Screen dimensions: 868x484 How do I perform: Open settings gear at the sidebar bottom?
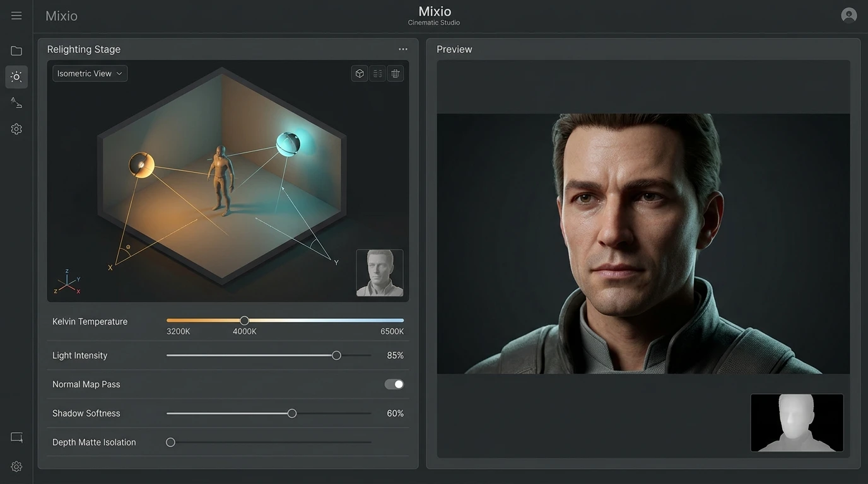16,466
